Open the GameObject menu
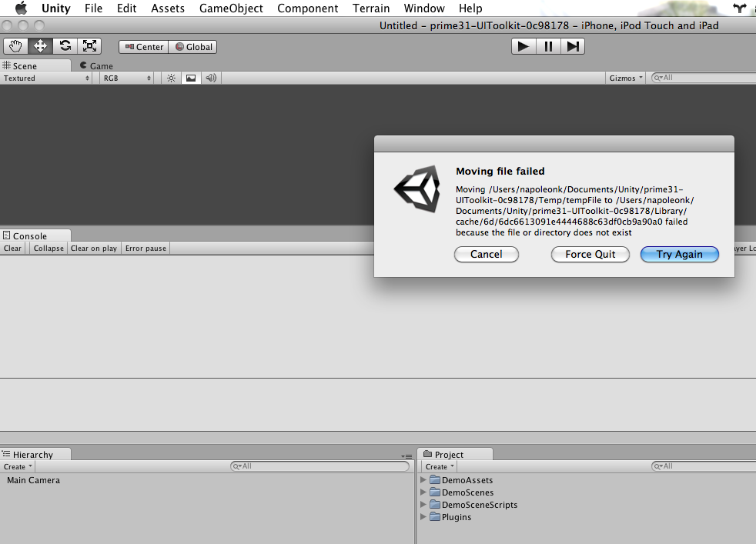 (x=231, y=8)
